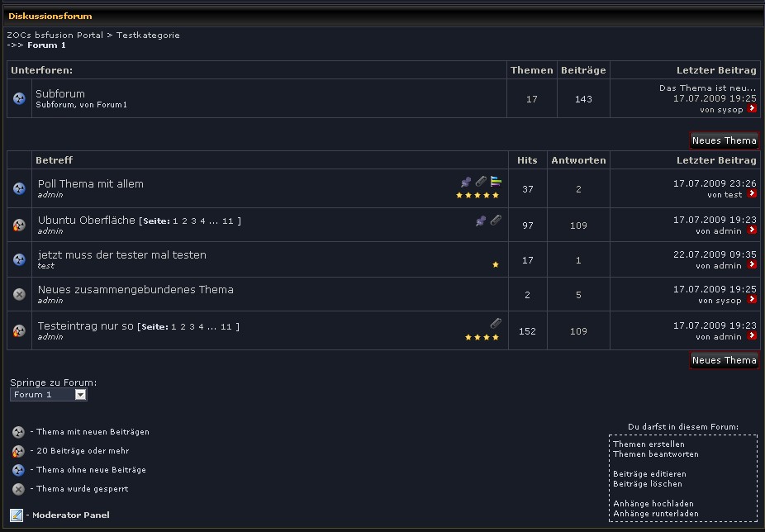The height and width of the screenshot is (532, 765).
Task: Click the pin icon on Poll Thema row
Action: 466,182
